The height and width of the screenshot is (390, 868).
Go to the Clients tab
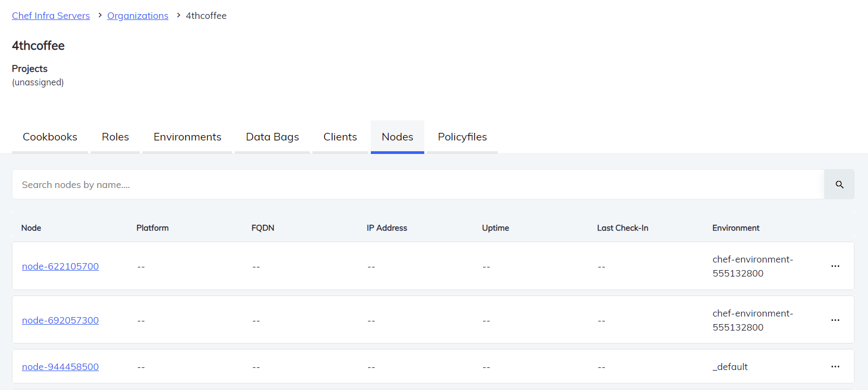[340, 137]
